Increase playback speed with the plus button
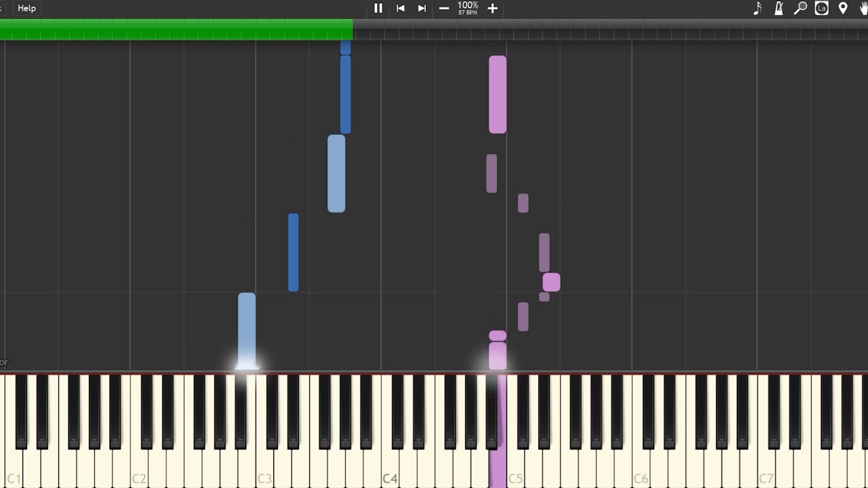868x488 pixels. click(x=492, y=8)
